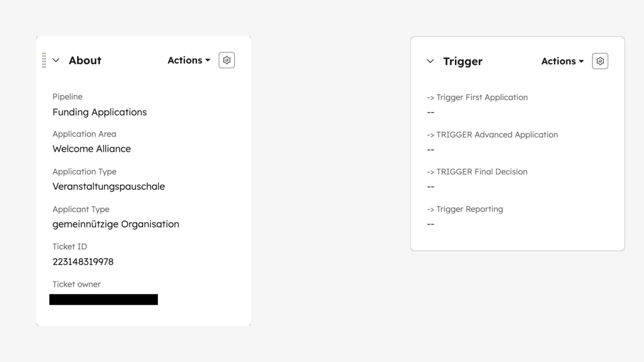Screen dimensions: 644x362
Task: Click the gemeinnützige Organisation applicant type value
Action: [116, 224]
